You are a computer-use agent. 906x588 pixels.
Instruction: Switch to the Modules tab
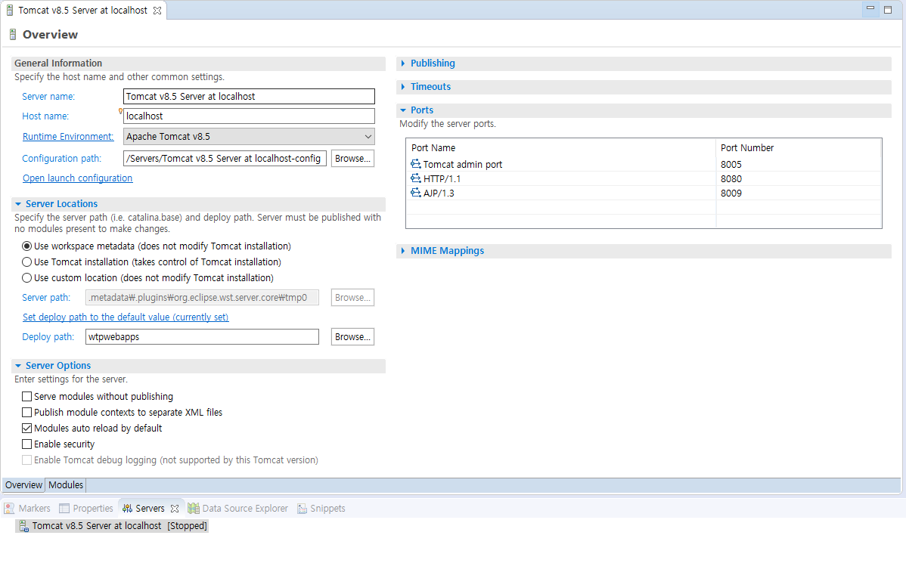[66, 485]
